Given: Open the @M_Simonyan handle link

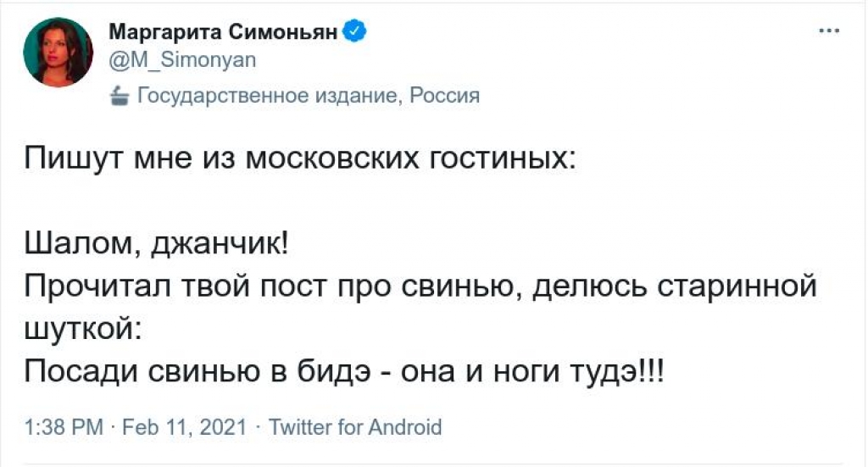Looking at the screenshot, I should (183, 60).
